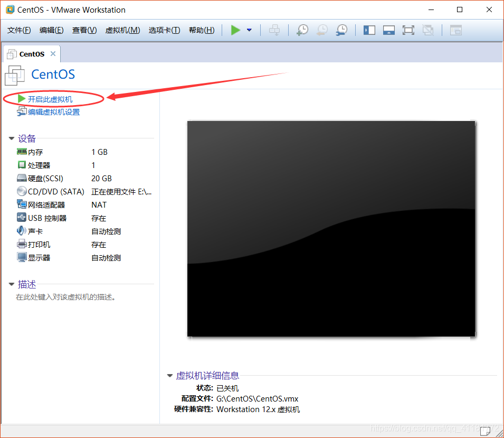The image size is (504, 438).
Task: Open the 帮助(H) menu
Action: [x=202, y=30]
